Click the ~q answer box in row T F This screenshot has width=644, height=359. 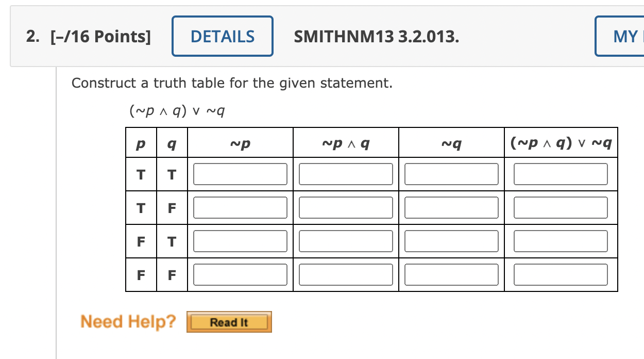coord(451,207)
